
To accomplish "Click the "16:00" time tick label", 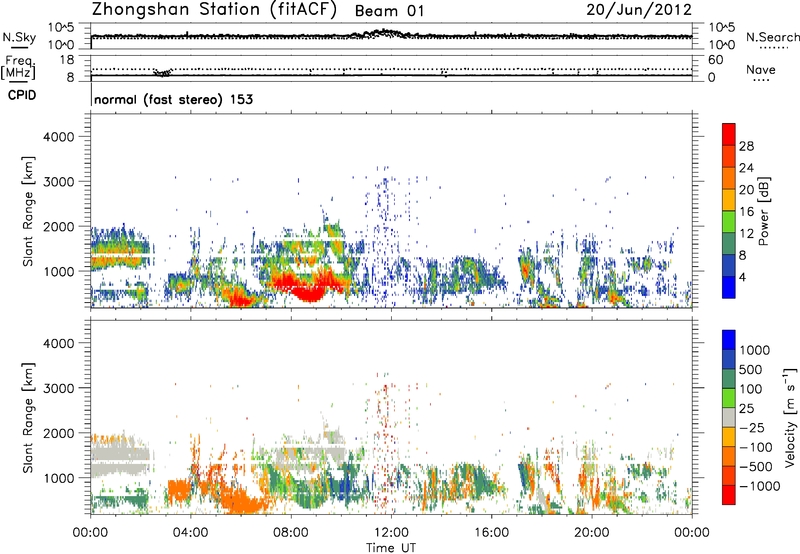I will 491,533.
